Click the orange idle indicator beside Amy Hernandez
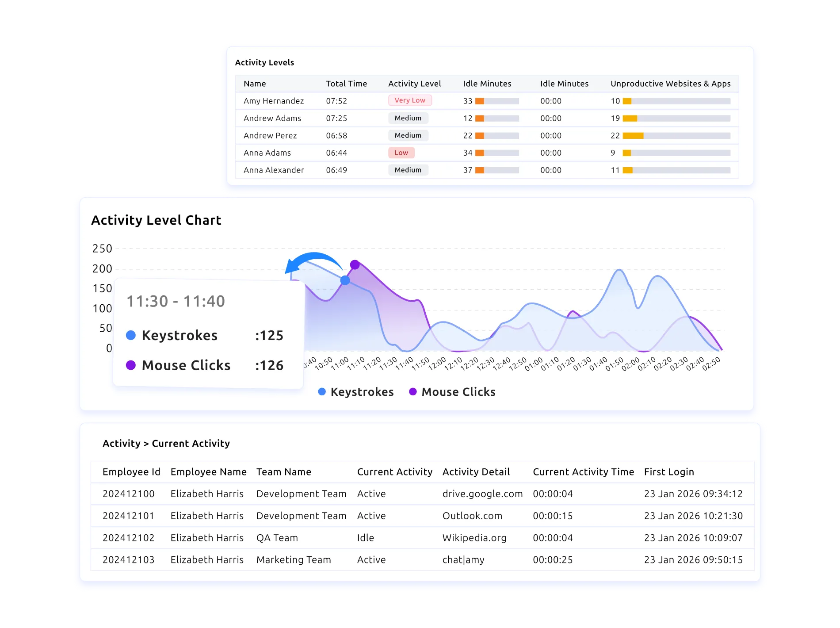840x628 pixels. point(479,101)
